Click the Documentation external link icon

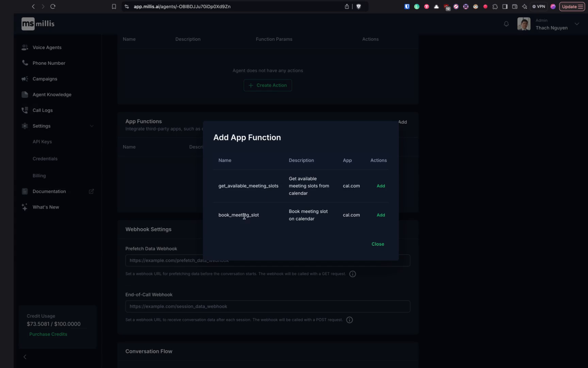[91, 191]
